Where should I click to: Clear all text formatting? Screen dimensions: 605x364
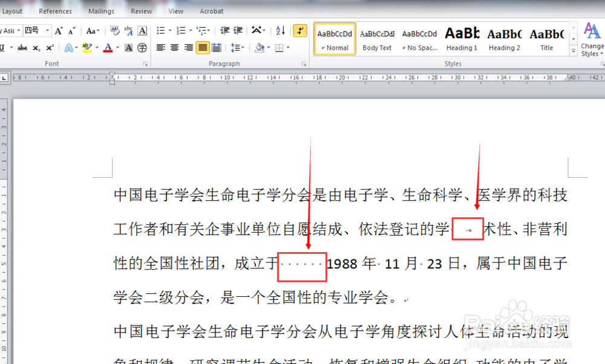114,30
